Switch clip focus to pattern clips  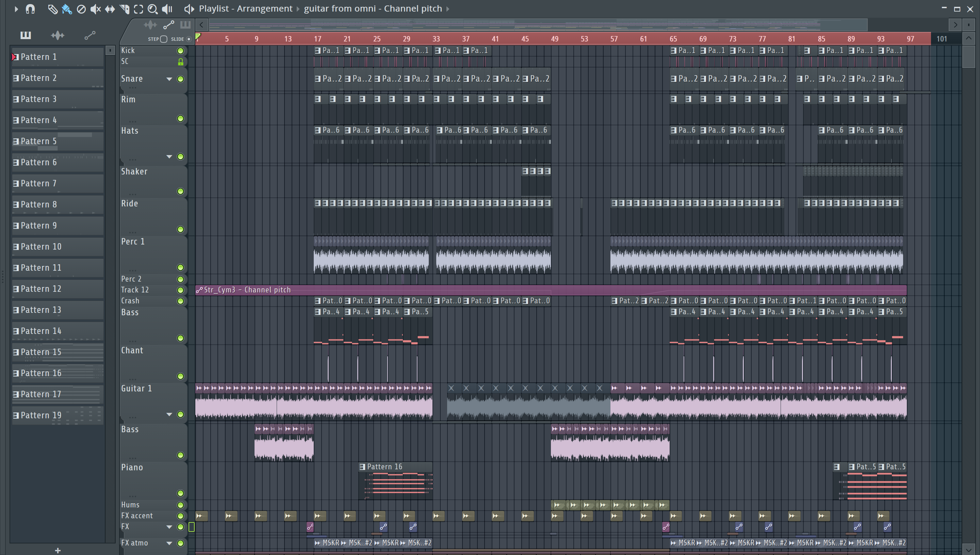[x=185, y=25]
